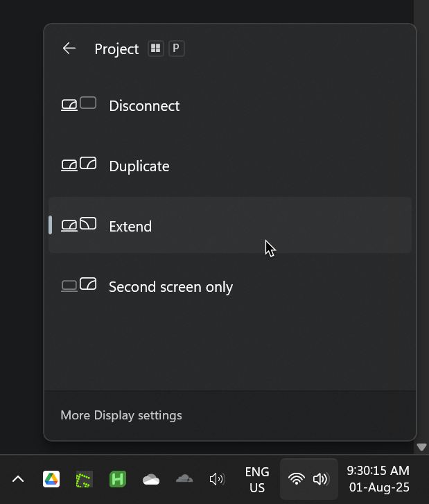429x504 pixels.
Task: Go back using the left arrow
Action: click(69, 49)
